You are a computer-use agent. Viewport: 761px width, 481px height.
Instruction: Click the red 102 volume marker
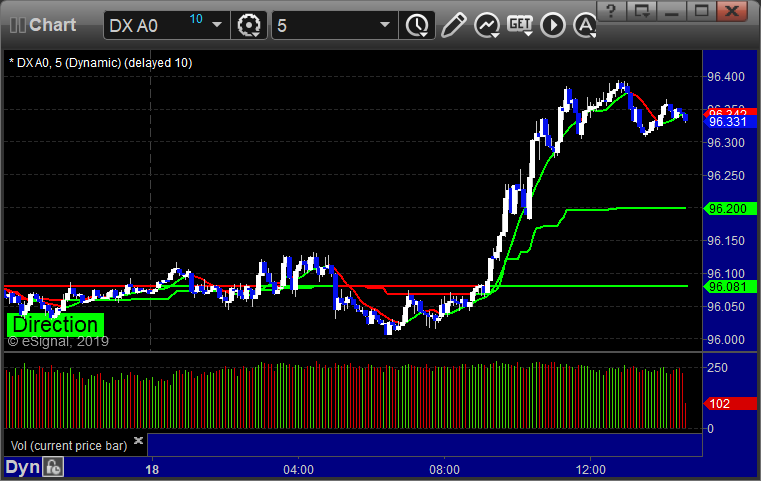coord(722,403)
